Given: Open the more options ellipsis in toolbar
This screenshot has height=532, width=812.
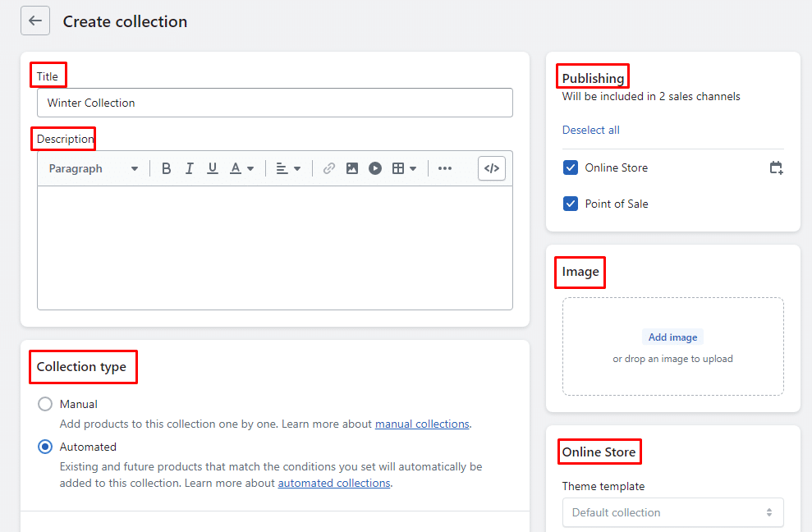Looking at the screenshot, I should 445,168.
